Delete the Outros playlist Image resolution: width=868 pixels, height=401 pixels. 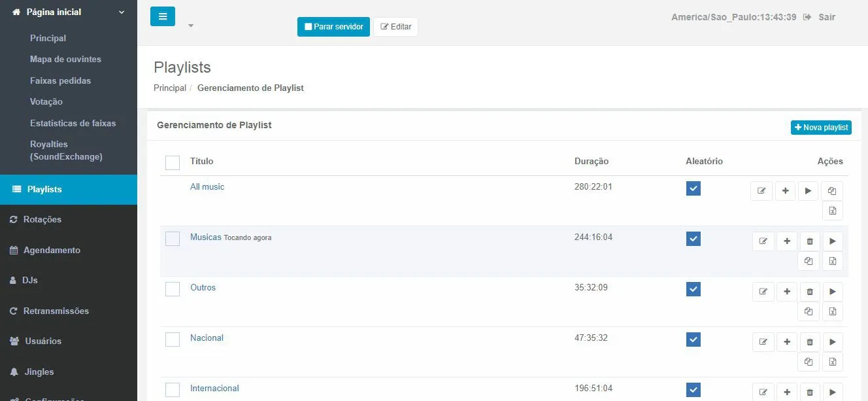809,291
